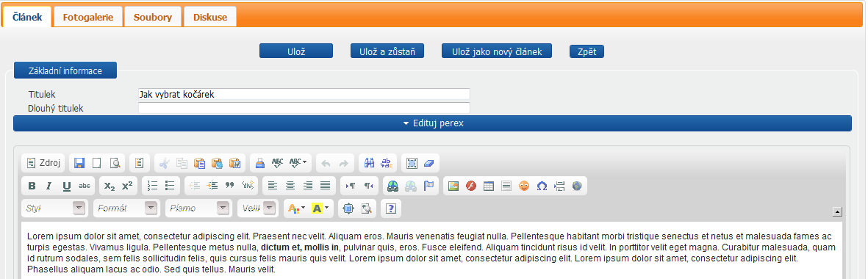Click the Increase Indent icon

(x=212, y=186)
